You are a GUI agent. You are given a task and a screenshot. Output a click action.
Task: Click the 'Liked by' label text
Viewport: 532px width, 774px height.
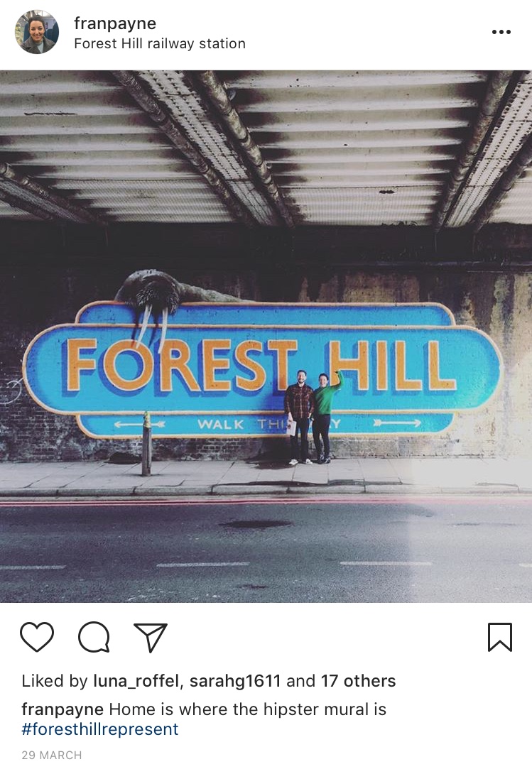[x=54, y=681]
